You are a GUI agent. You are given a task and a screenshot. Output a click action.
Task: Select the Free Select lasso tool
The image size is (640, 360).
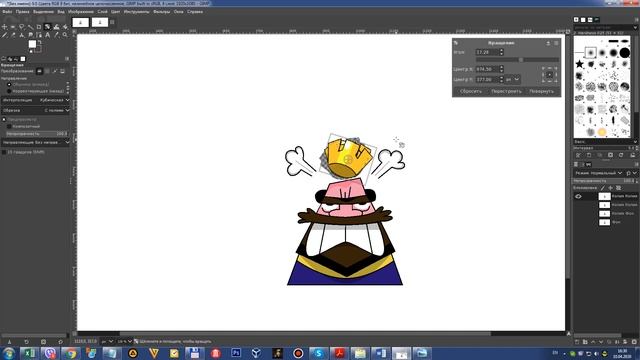pos(22,27)
